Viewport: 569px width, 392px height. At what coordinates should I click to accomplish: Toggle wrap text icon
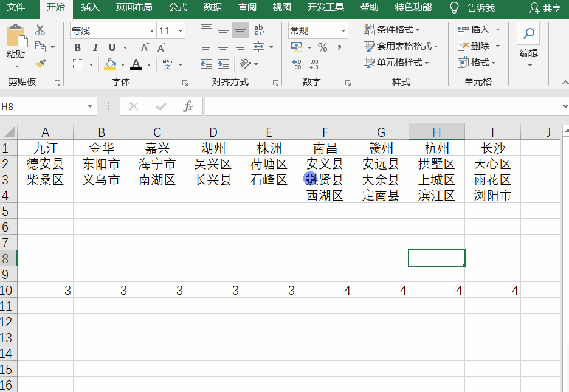coord(259,30)
